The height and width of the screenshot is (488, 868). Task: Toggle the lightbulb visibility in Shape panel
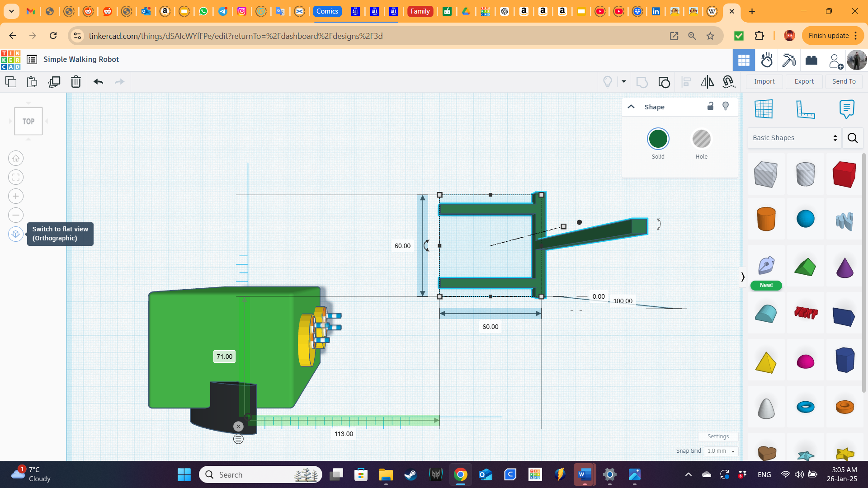[x=726, y=106]
